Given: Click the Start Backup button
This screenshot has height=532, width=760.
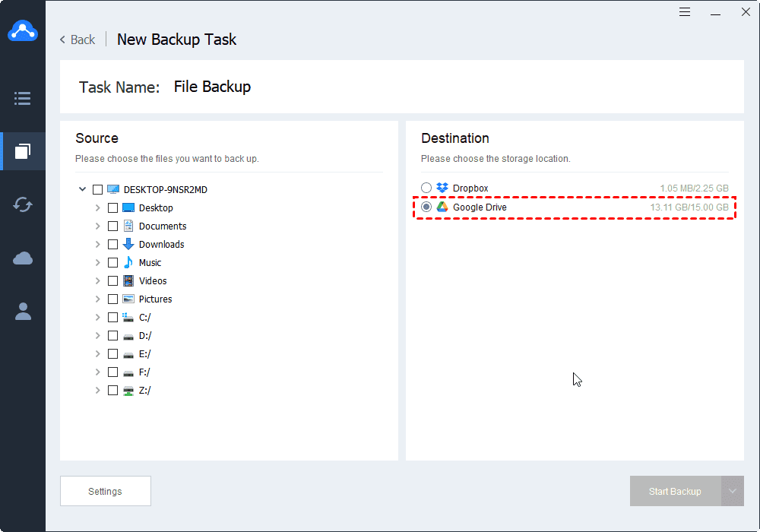Looking at the screenshot, I should (675, 491).
